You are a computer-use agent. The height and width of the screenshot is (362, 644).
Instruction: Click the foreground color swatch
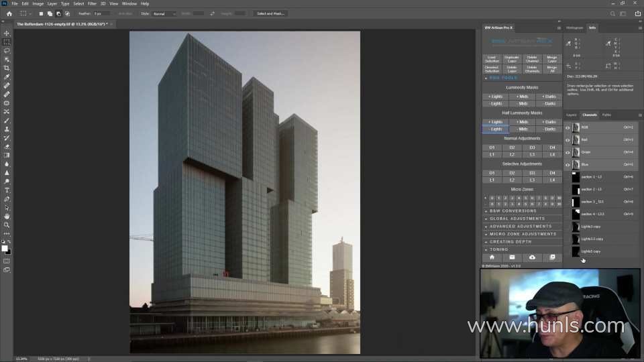pyautogui.click(x=5, y=248)
